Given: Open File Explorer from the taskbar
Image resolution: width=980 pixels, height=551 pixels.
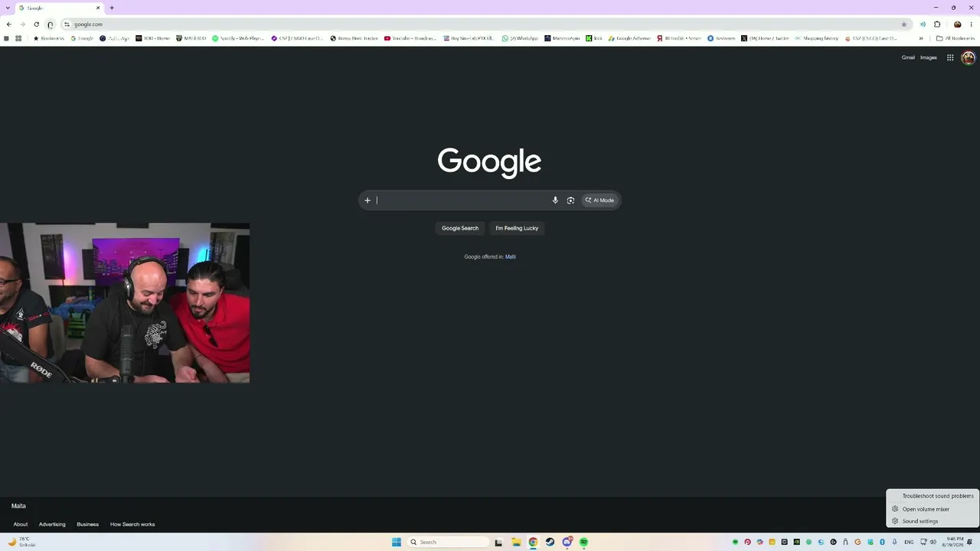Looking at the screenshot, I should (516, 543).
